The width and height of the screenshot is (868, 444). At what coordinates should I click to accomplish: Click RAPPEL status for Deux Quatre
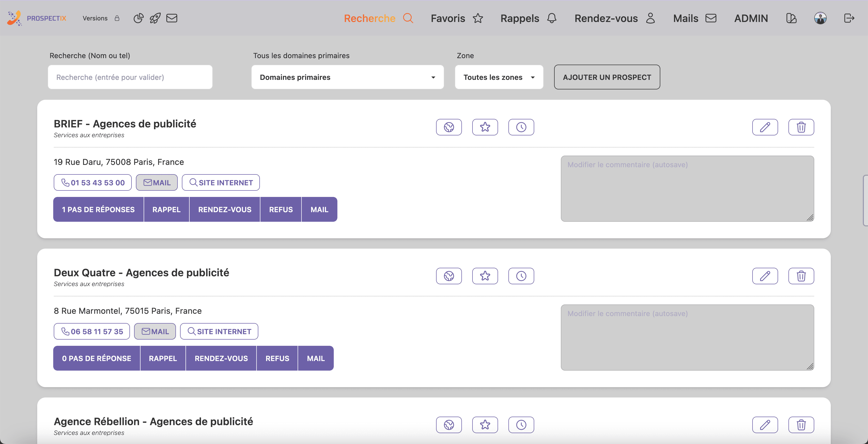(163, 358)
